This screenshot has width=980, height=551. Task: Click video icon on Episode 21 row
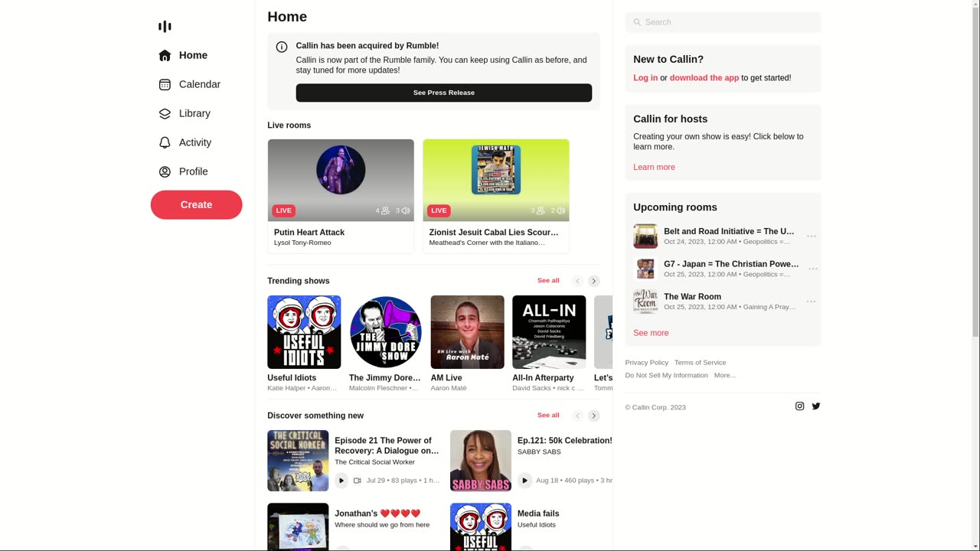click(x=357, y=481)
